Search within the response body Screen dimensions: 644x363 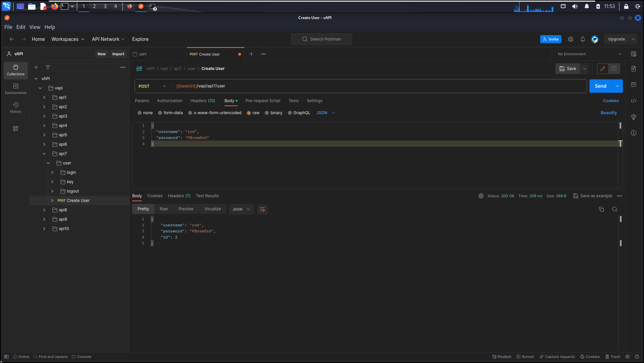pyautogui.click(x=615, y=209)
